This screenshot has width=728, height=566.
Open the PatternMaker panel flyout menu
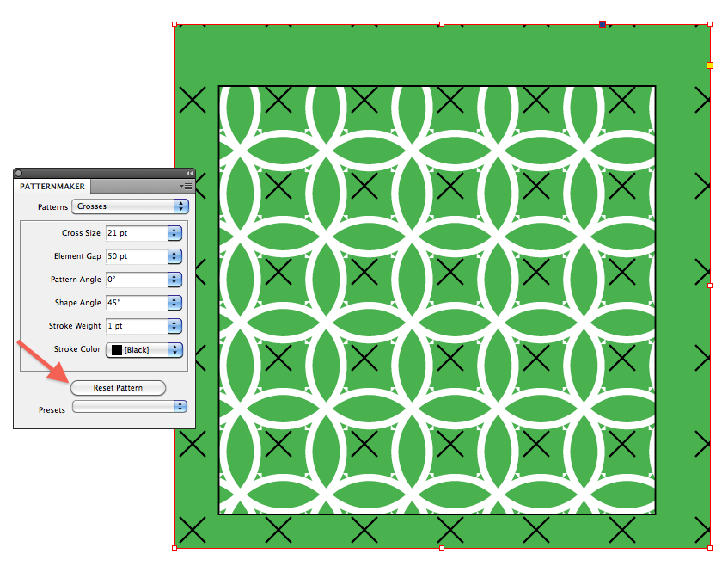coord(186,186)
